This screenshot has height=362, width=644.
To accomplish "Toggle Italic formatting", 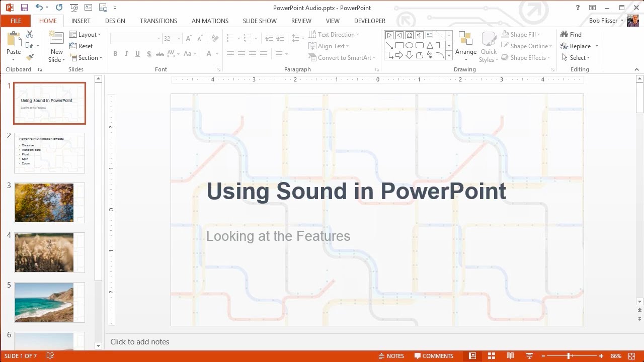I will click(126, 54).
